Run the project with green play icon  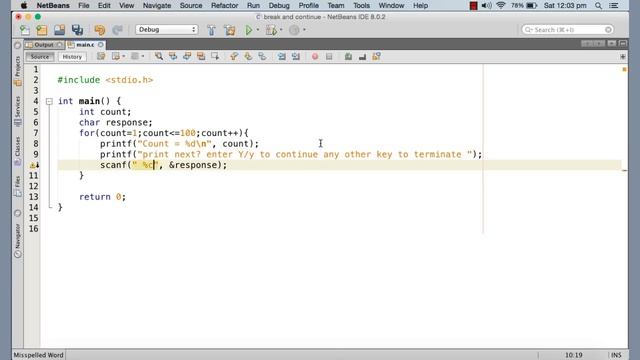249,30
